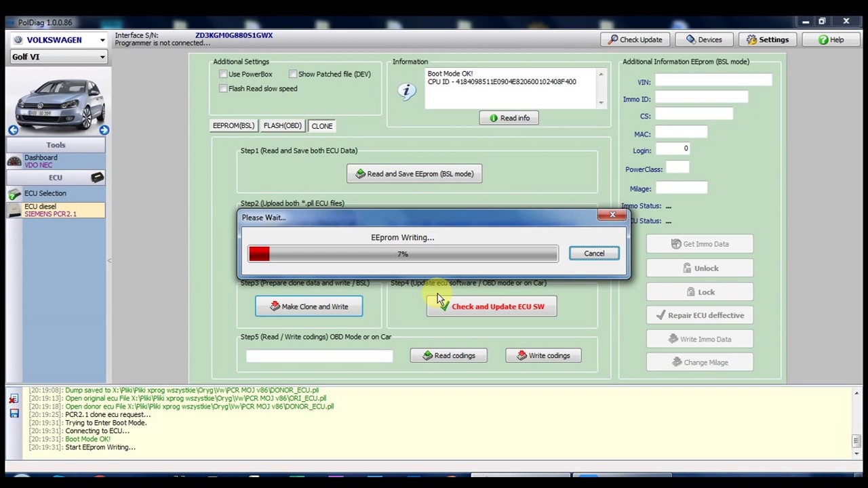The image size is (868, 488).
Task: Click Check and Update ECU SW button
Action: tap(492, 306)
